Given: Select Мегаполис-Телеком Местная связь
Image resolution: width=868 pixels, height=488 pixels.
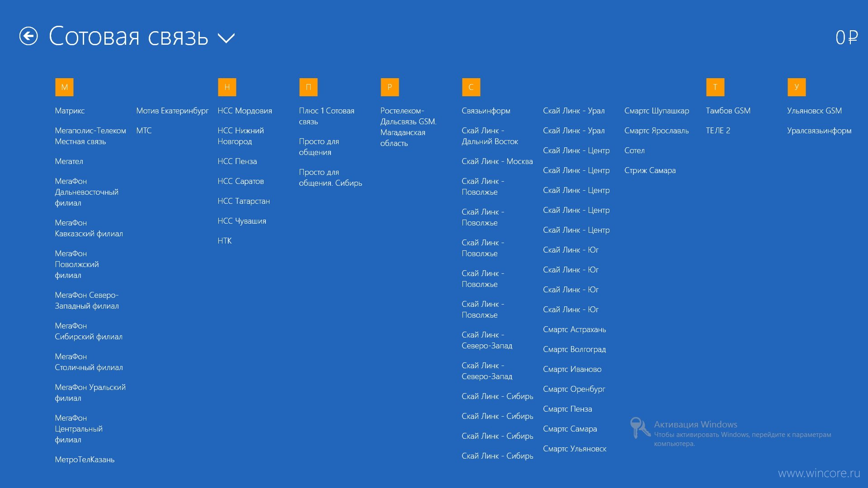Looking at the screenshot, I should click(x=90, y=136).
